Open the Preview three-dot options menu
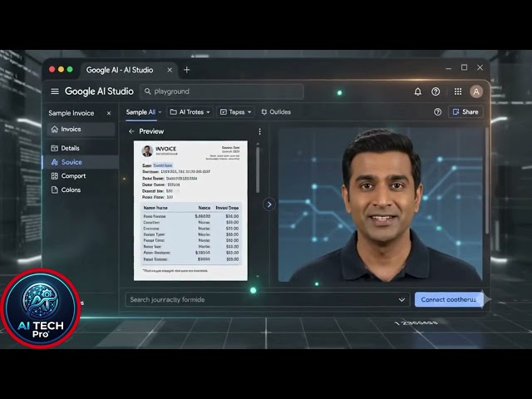 (x=260, y=131)
